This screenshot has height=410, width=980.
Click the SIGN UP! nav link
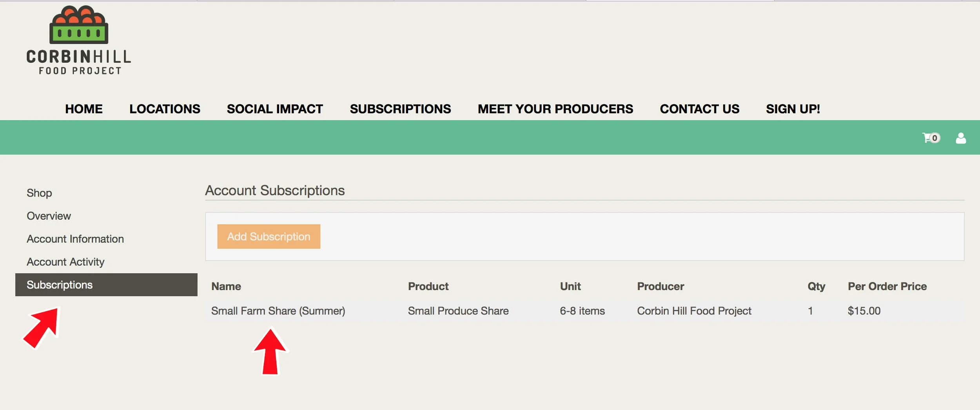[793, 109]
